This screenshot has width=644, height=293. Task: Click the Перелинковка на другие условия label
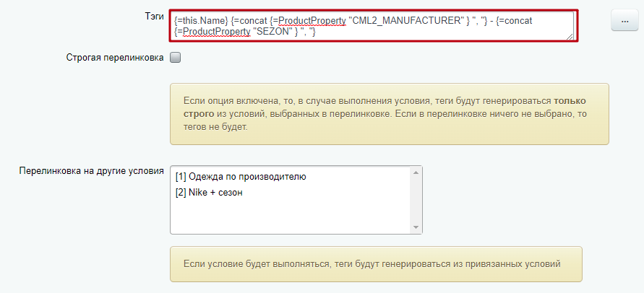(x=92, y=171)
